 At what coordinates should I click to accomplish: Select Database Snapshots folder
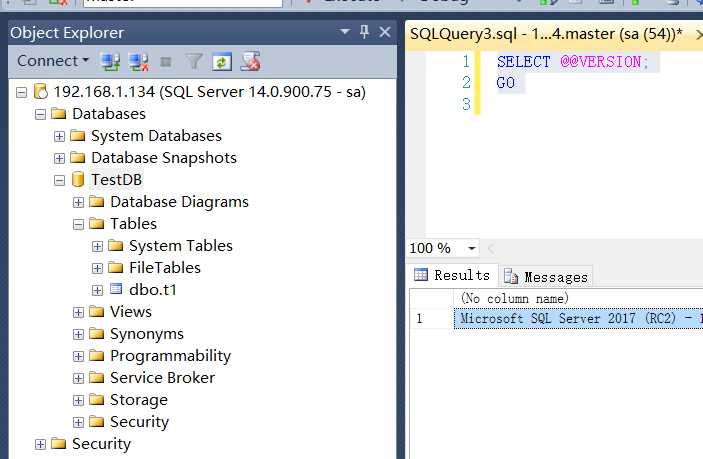click(x=164, y=158)
